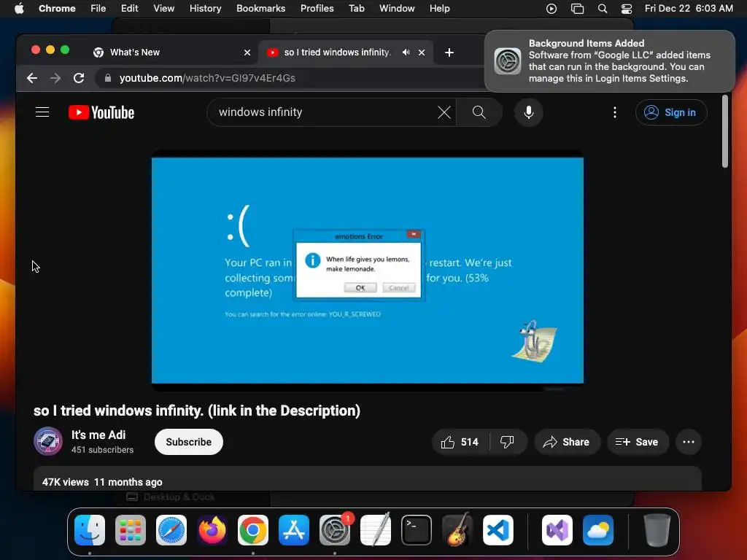Open the Weather app in the Dock
747x560 pixels.
(x=598, y=530)
